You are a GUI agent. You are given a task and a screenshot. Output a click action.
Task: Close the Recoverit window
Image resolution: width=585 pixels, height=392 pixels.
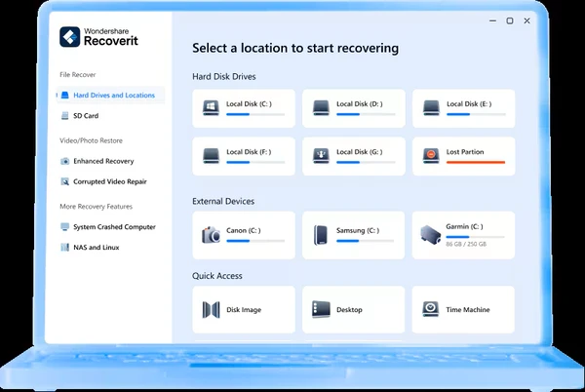tap(526, 20)
